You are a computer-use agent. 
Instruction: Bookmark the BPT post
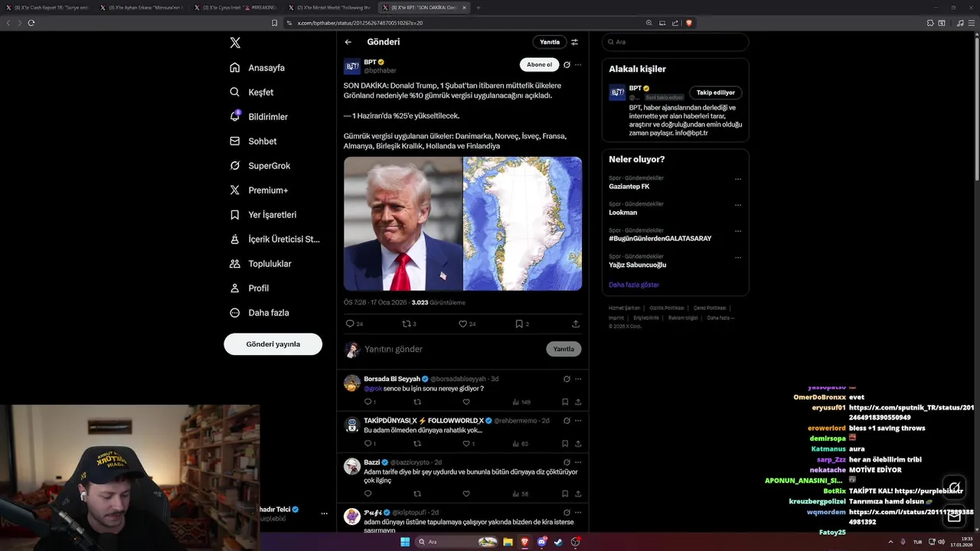click(522, 324)
